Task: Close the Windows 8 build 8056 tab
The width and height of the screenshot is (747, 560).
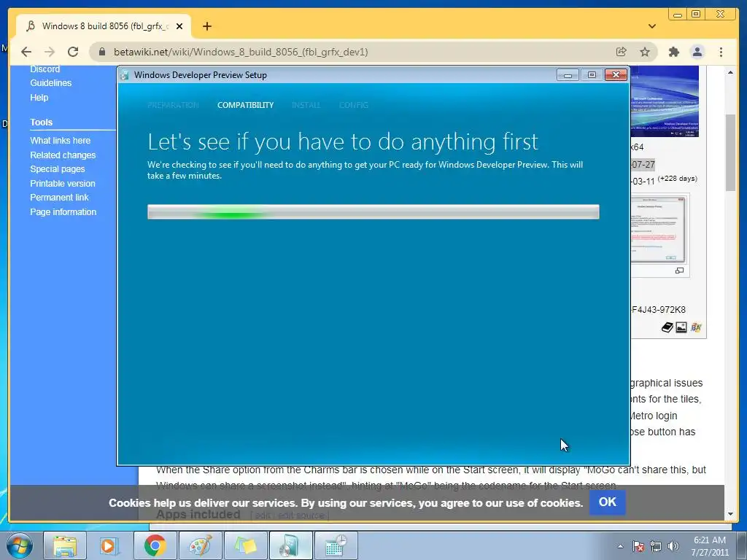Action: 179,26
